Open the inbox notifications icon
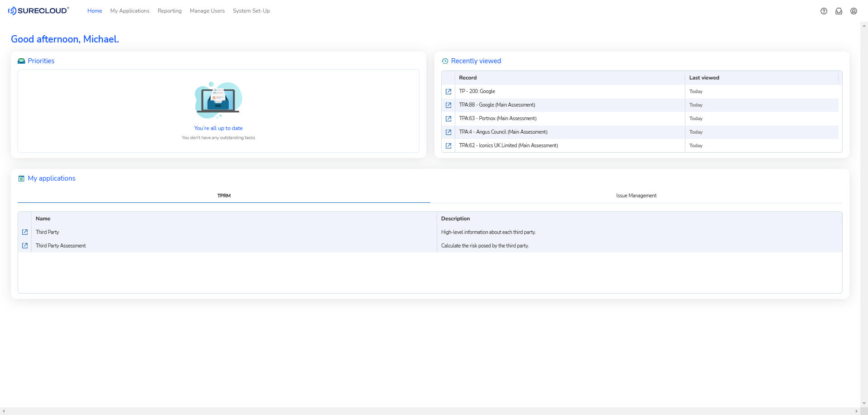Screen dimensions: 868x415 (839, 11)
